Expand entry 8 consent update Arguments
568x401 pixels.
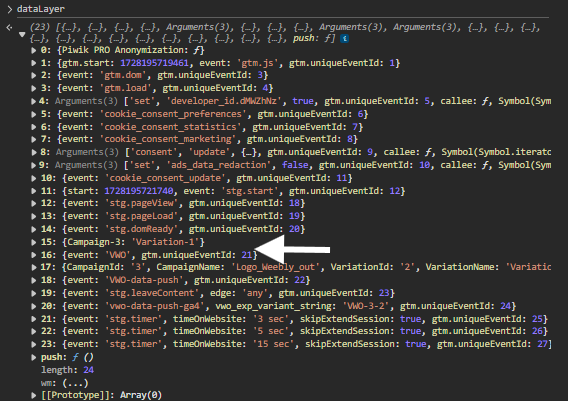34,152
